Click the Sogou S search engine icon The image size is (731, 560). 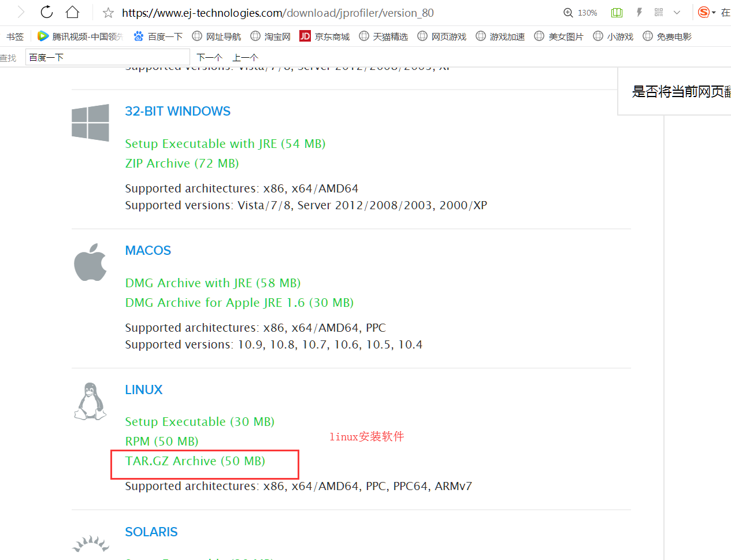pyautogui.click(x=703, y=12)
